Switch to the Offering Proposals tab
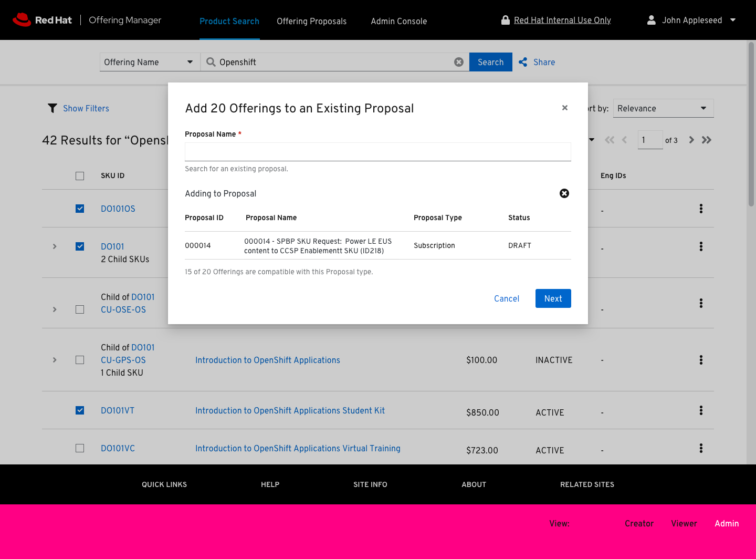This screenshot has width=756, height=559. 311,21
